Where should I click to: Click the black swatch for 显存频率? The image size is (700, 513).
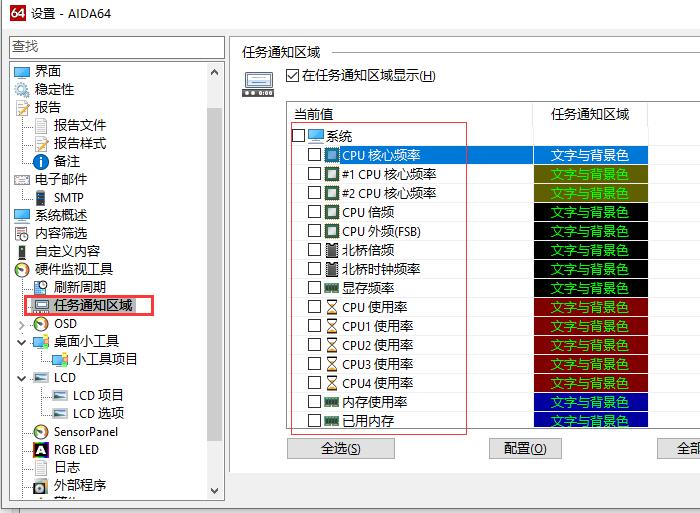pos(591,288)
